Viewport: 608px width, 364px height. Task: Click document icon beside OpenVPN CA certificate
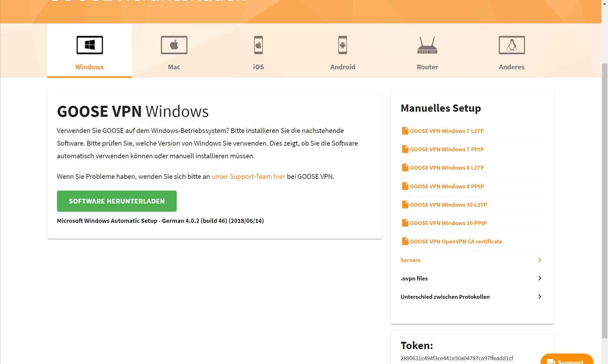point(405,241)
